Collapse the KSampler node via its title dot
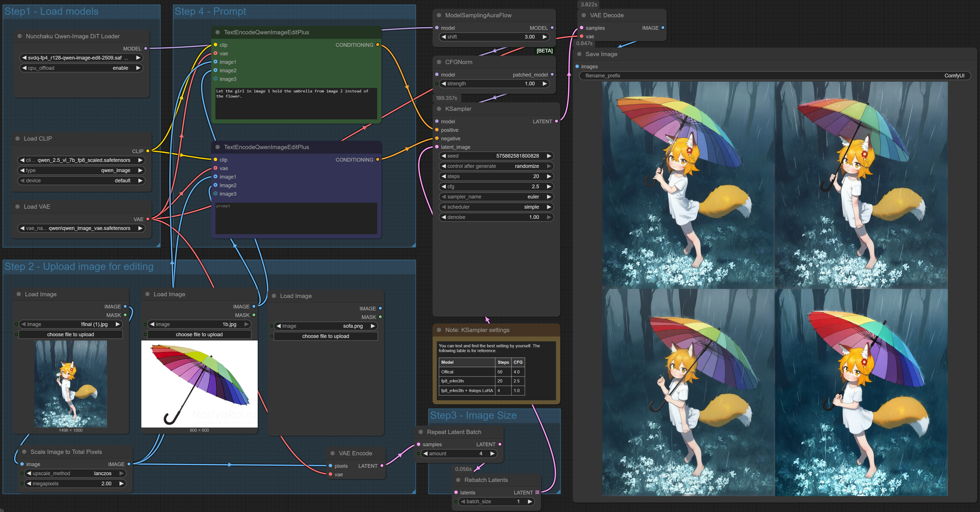The height and width of the screenshot is (512, 980). click(x=439, y=109)
